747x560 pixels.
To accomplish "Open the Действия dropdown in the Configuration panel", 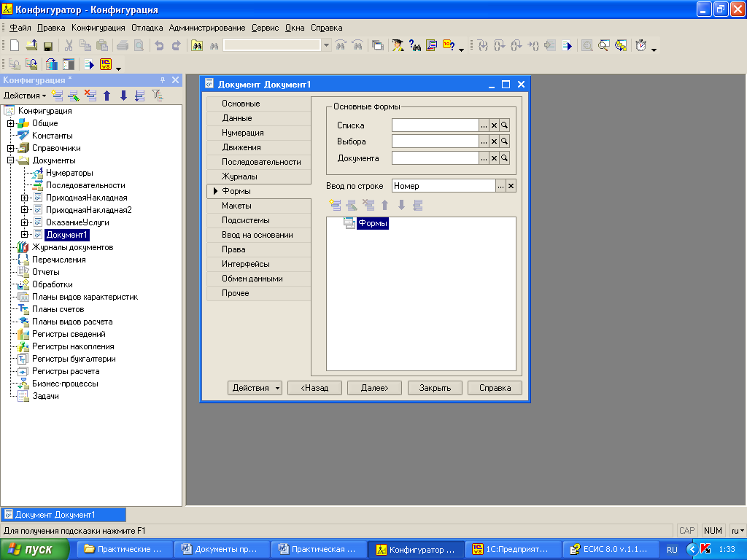I will click(25, 96).
